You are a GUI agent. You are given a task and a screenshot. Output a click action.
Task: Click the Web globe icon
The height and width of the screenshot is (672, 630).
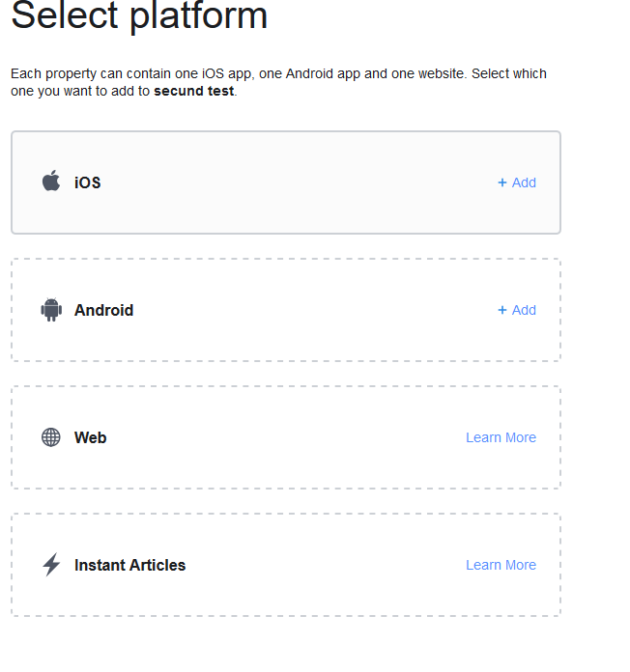[51, 437]
